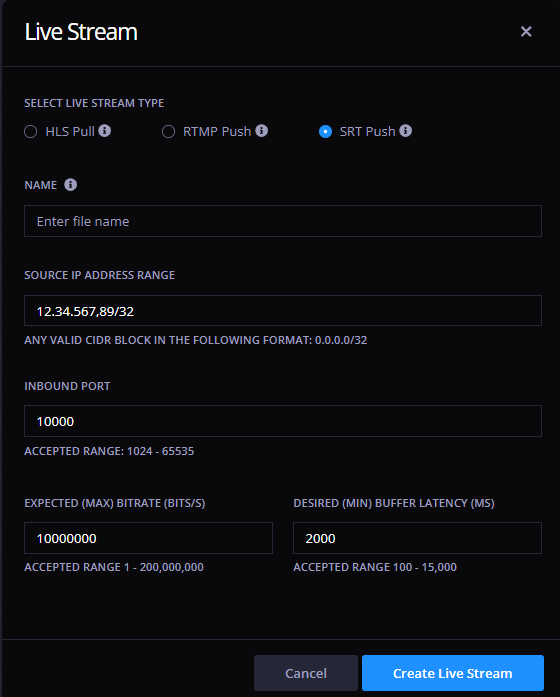Click Create Live Stream button
This screenshot has width=560, height=697.
point(453,673)
